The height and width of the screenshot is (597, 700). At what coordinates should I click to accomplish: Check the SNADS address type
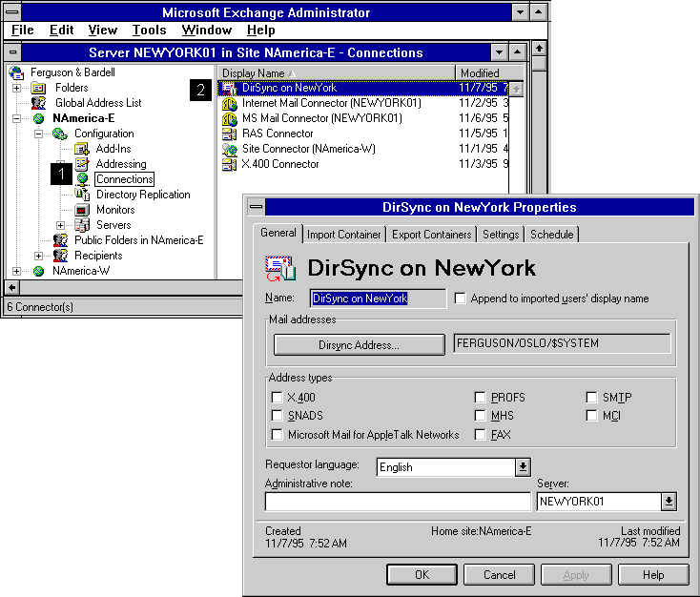tap(278, 416)
